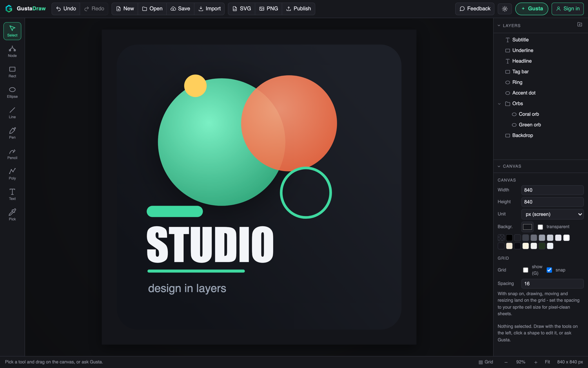The height and width of the screenshot is (368, 588).
Task: Open the Unit dropdown
Action: tap(552, 214)
